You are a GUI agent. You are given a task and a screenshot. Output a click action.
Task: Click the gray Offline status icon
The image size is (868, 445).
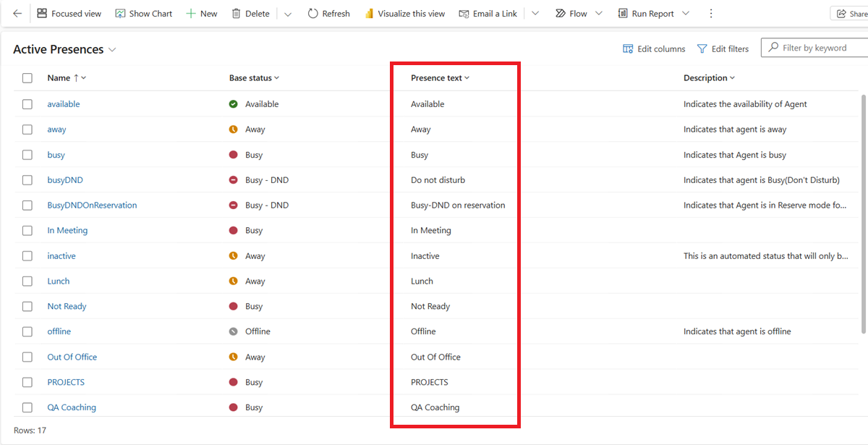234,331
